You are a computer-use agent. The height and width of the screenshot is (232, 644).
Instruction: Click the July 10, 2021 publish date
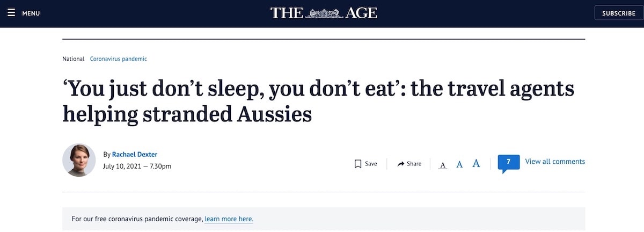121,166
